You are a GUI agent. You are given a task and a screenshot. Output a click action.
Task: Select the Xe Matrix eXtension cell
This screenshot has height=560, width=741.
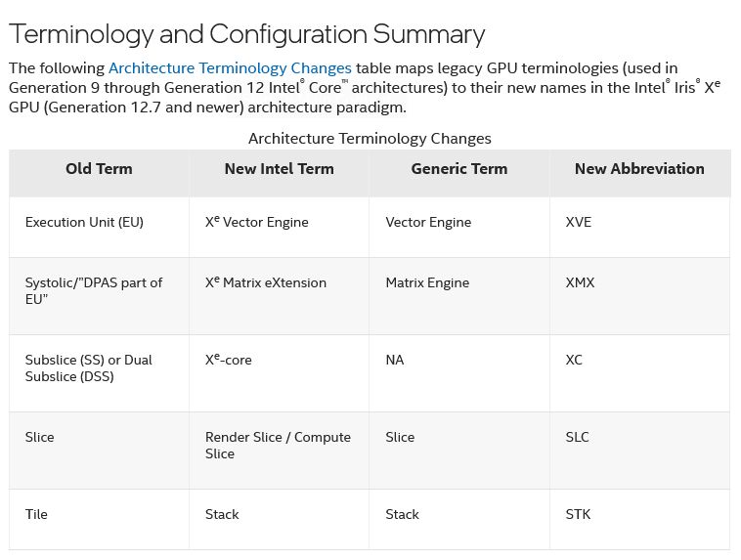[266, 283]
